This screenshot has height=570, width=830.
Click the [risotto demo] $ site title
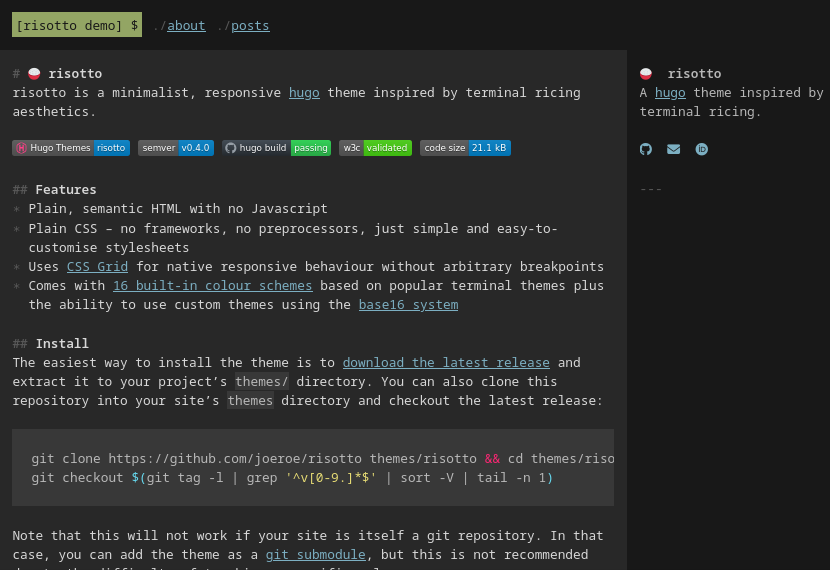(77, 25)
